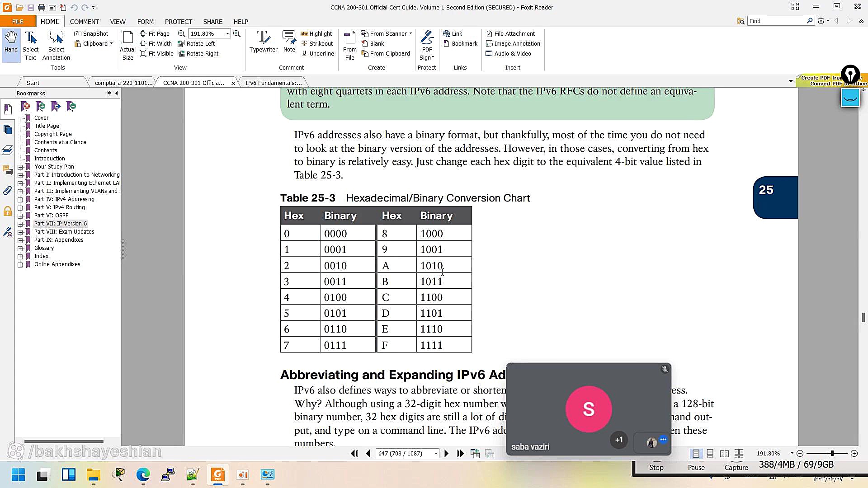
Task: Rotate the page left
Action: click(196, 43)
